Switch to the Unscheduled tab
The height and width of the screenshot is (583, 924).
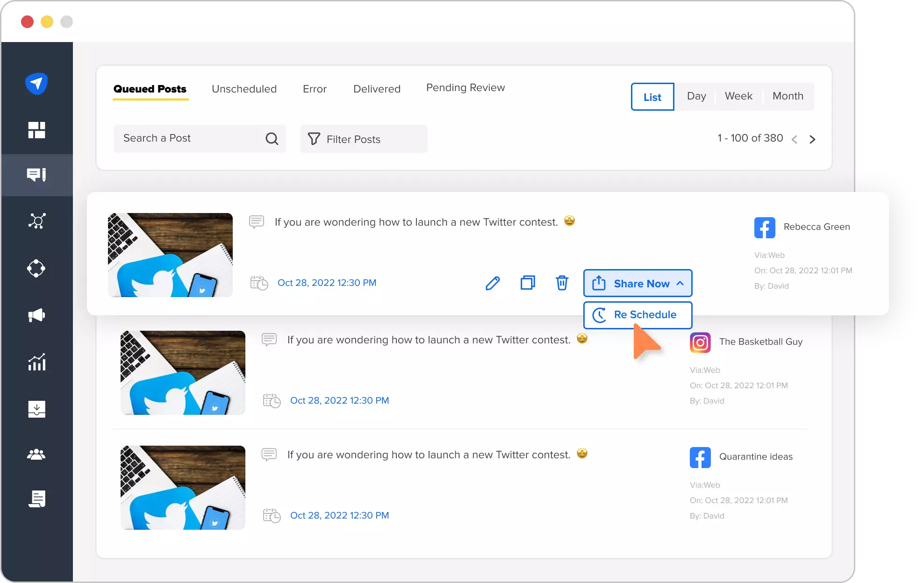(244, 88)
